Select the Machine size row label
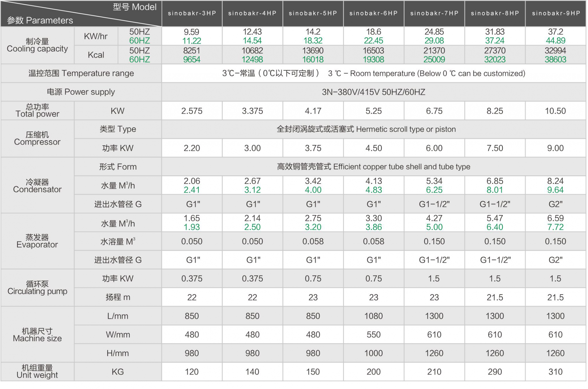 [37, 335]
